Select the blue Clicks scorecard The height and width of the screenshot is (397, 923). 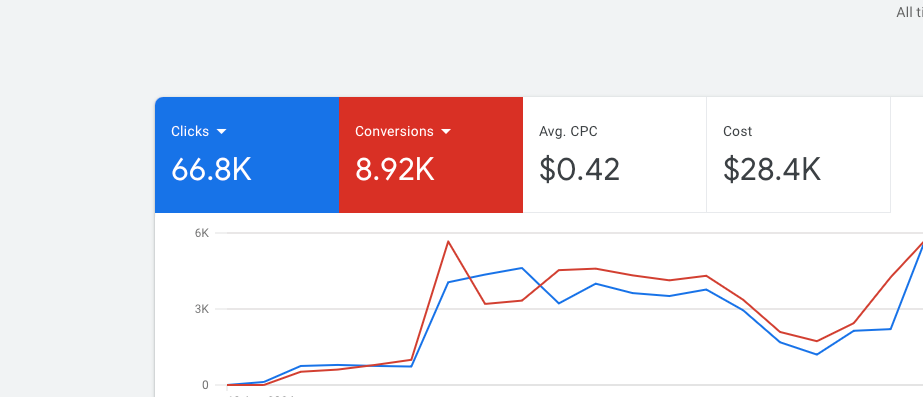point(247,155)
